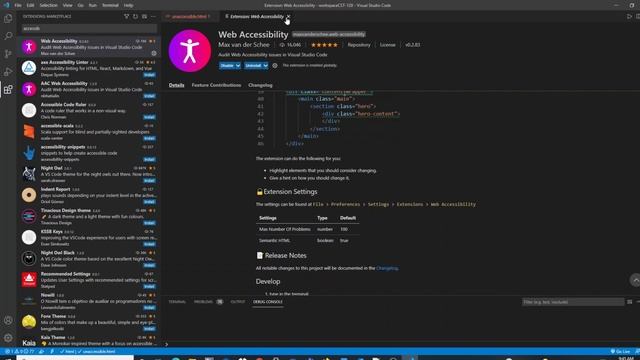
Task: Select Web Accessibility in extensions list
Action: coord(89,47)
